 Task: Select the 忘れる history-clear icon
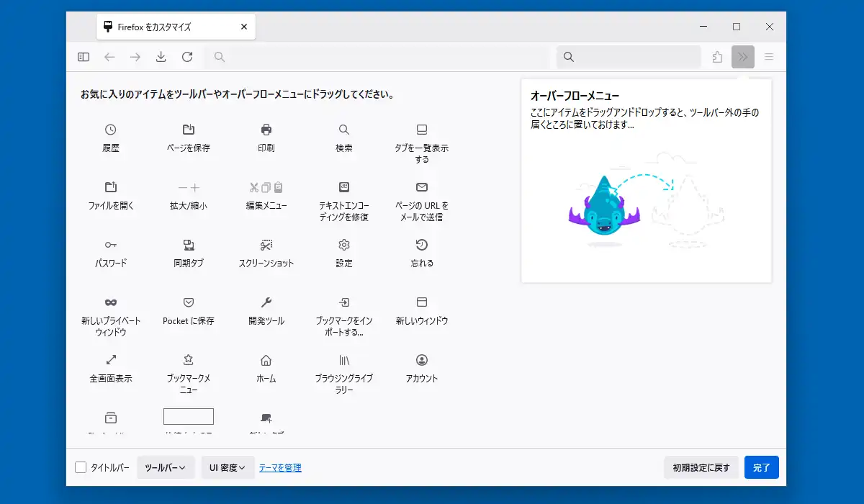422,245
